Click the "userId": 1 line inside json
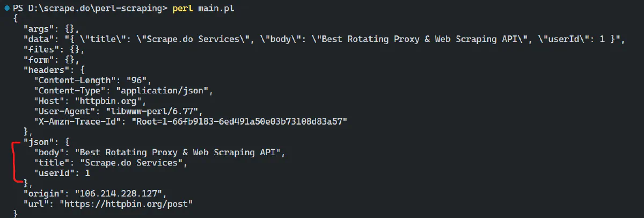Screen dimensions: 644x218 pos(62,173)
